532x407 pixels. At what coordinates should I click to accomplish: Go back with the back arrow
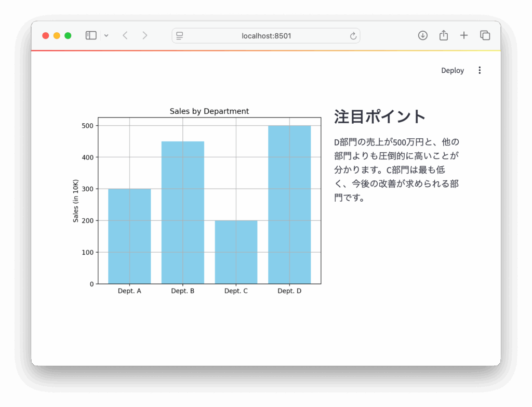pos(125,35)
